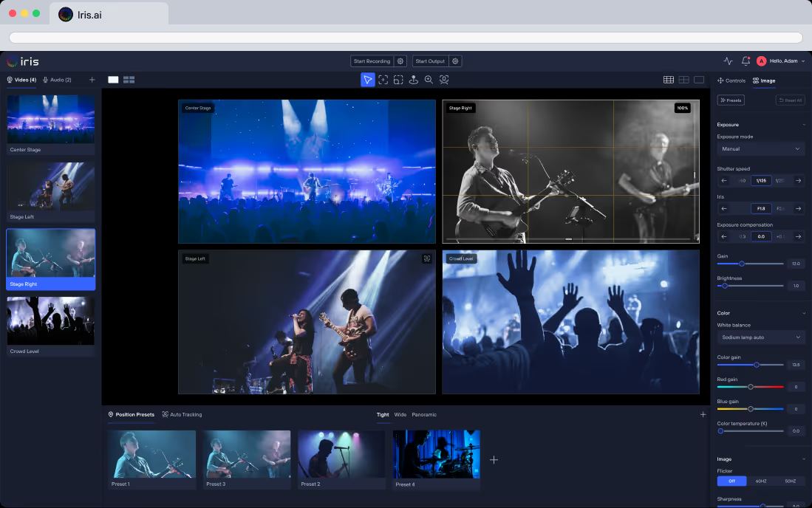Set Flicker to 50HZ
This screenshot has width=812, height=508.
pos(791,481)
